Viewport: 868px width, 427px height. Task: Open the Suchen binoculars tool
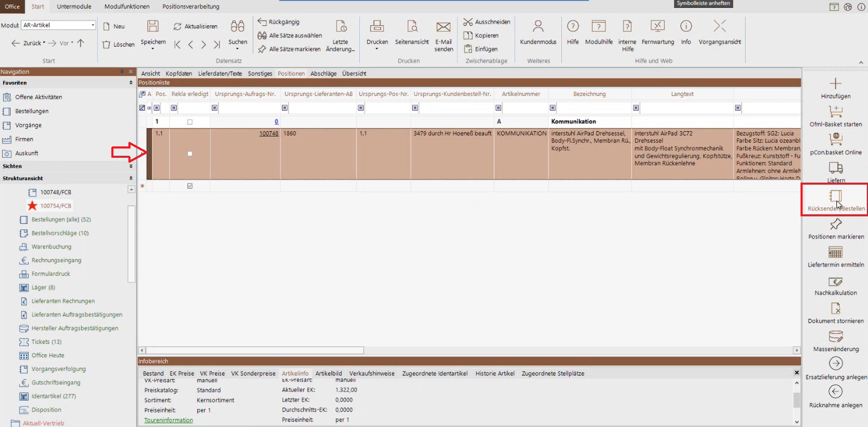(237, 27)
